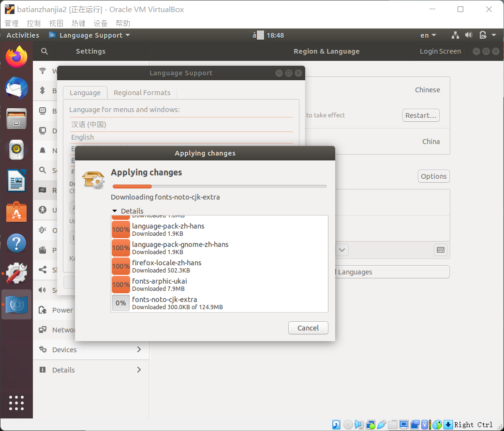Click VirtualBox display status icon
The height and width of the screenshot is (431, 504).
tap(404, 425)
